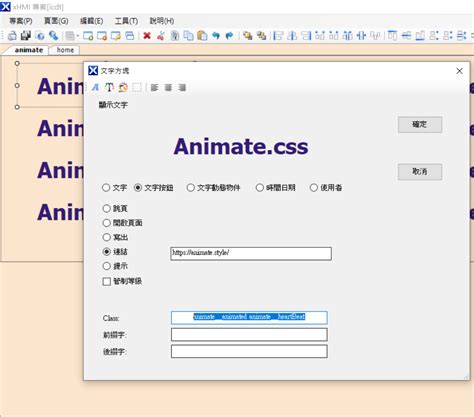Select the 寫出 radio option
The image size is (474, 417).
[115, 237]
